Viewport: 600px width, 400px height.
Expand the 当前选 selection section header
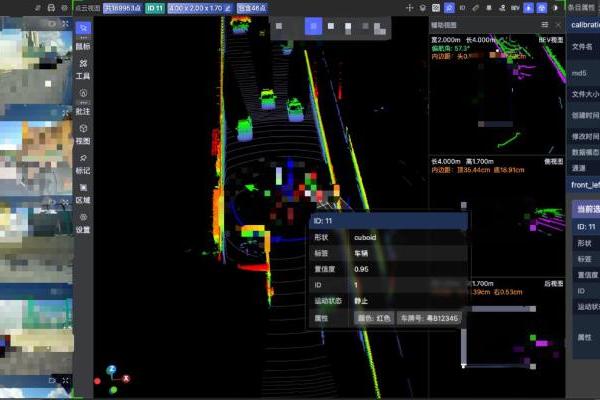click(x=584, y=207)
